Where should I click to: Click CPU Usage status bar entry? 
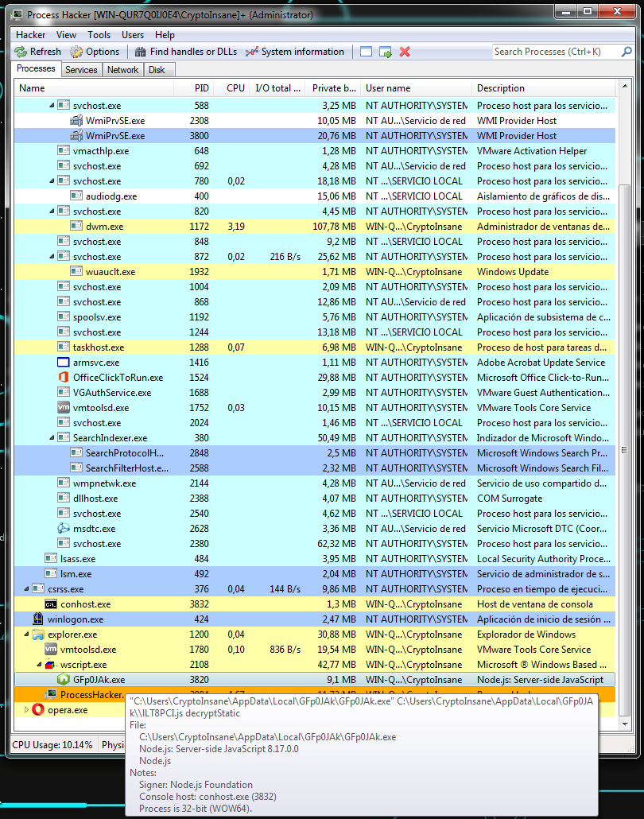pyautogui.click(x=52, y=745)
